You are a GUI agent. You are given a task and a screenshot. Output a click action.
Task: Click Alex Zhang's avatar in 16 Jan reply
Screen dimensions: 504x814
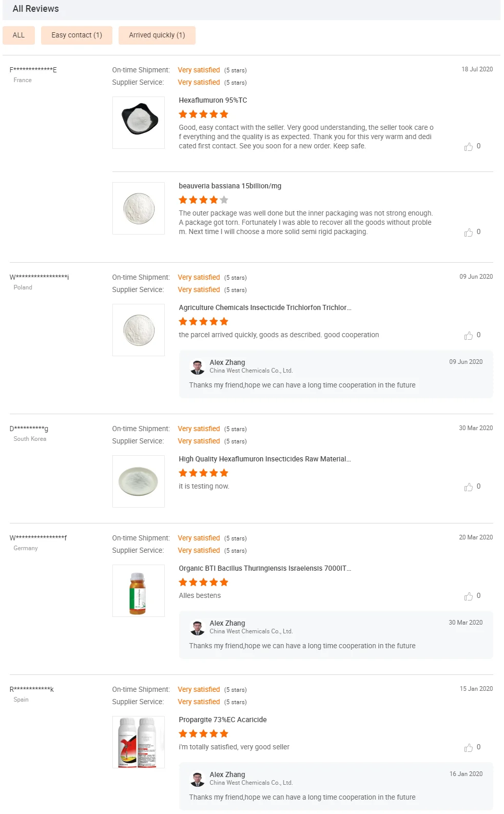pyautogui.click(x=198, y=779)
